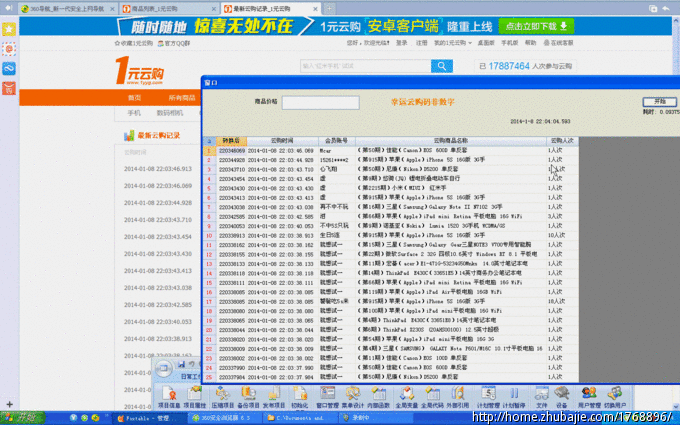680x425 pixels.
Task: Switch to the 360导航 browser tab
Action: coord(68,9)
